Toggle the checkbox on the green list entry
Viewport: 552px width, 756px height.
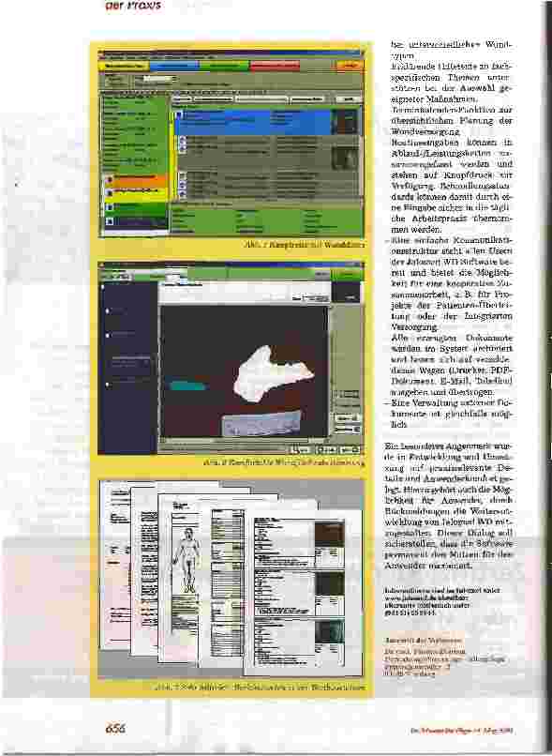pos(110,207)
